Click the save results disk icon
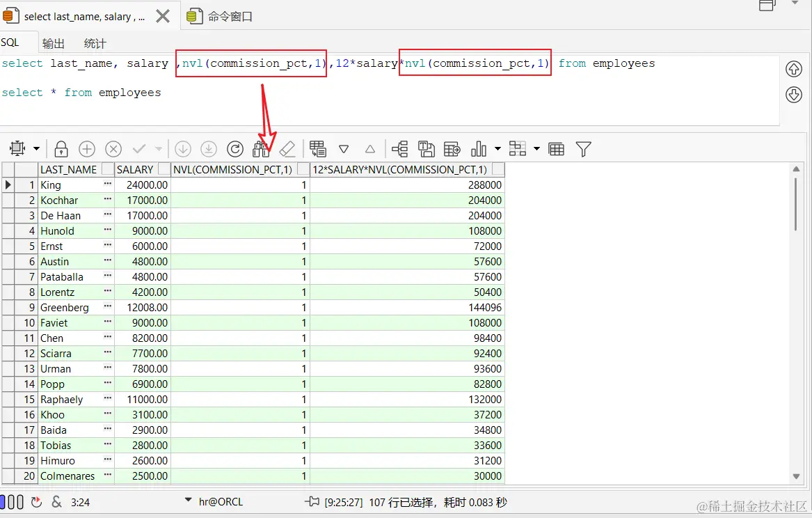The image size is (812, 518). (426, 149)
